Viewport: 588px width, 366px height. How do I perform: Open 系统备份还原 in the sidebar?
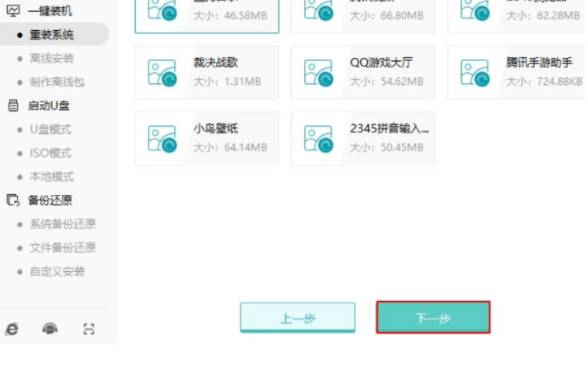(62, 224)
